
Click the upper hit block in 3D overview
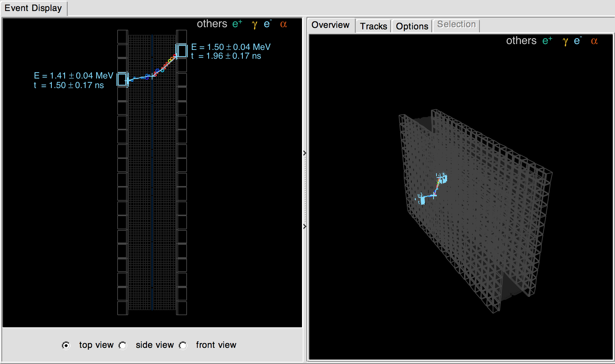pos(443,178)
